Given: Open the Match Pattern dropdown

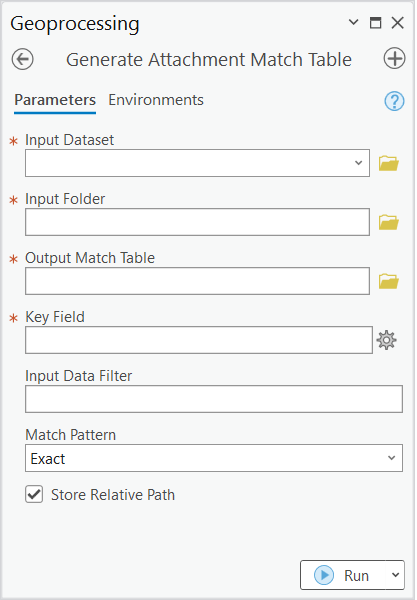Looking at the screenshot, I should click(214, 458).
